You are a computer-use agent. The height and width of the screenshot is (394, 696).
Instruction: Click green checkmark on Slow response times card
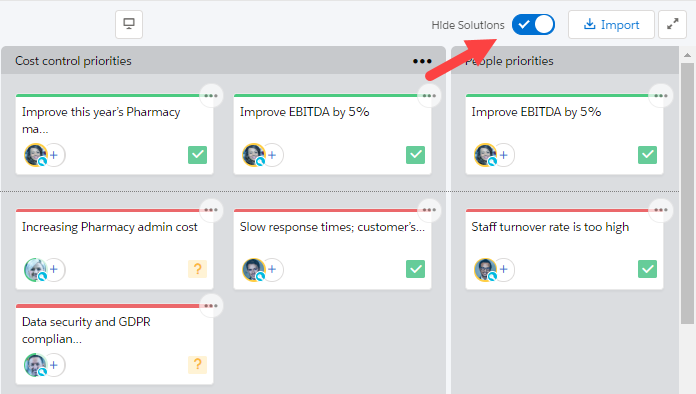pos(415,269)
